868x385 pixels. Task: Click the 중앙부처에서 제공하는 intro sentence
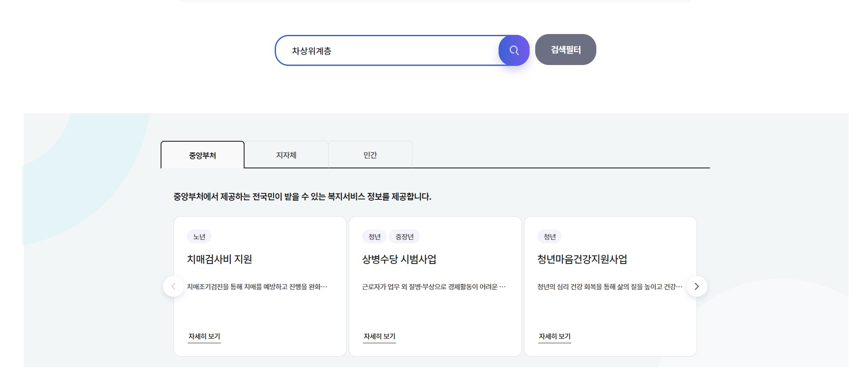coord(302,197)
